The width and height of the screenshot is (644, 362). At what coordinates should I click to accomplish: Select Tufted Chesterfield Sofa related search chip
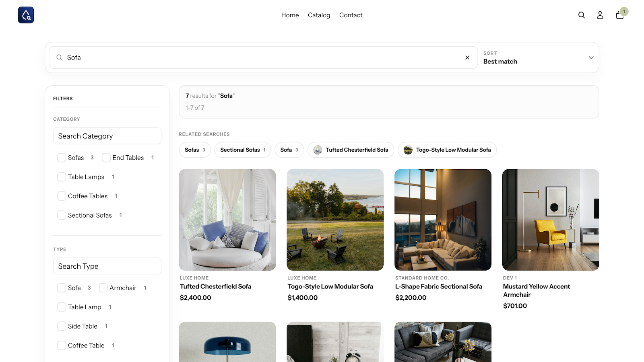[x=351, y=150]
